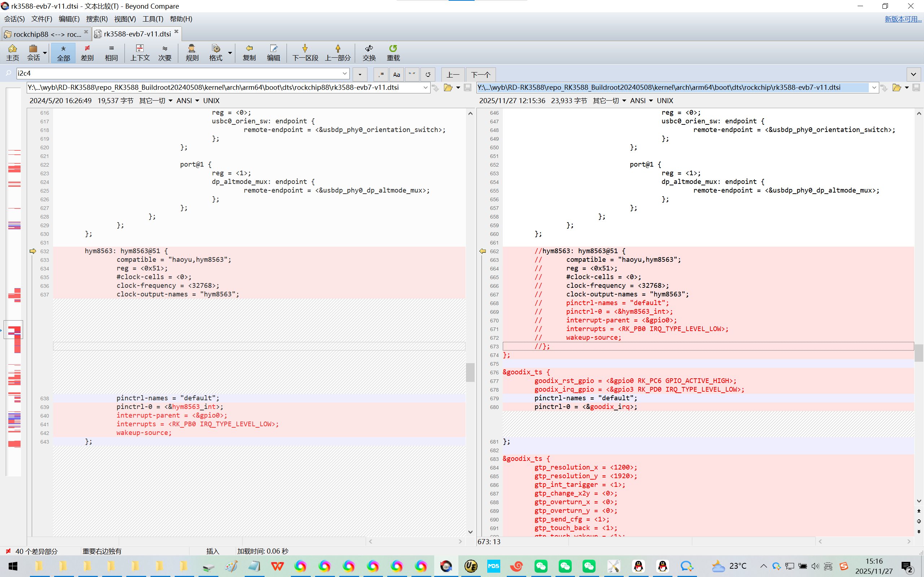924x577 pixels.
Task: Toggle Show Same (相同) lines filter
Action: pyautogui.click(x=111, y=52)
